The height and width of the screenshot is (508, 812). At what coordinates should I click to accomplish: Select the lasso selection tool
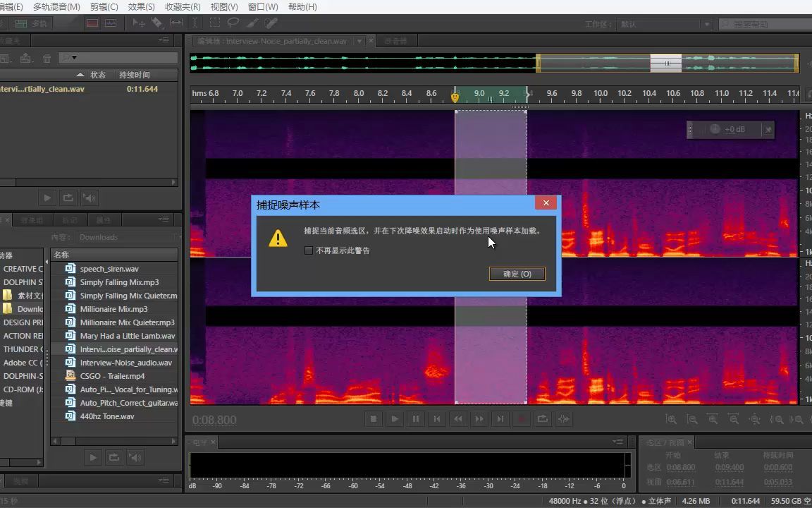tap(233, 23)
